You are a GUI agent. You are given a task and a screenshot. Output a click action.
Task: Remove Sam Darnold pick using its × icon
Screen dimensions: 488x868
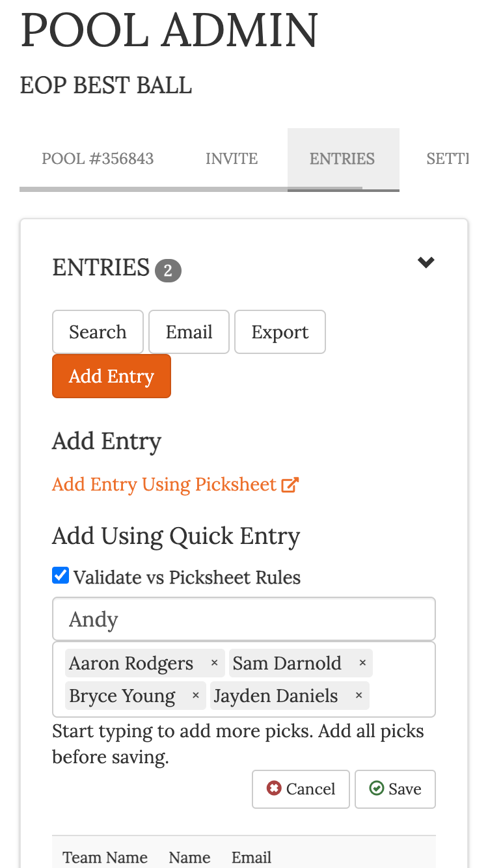pos(362,662)
